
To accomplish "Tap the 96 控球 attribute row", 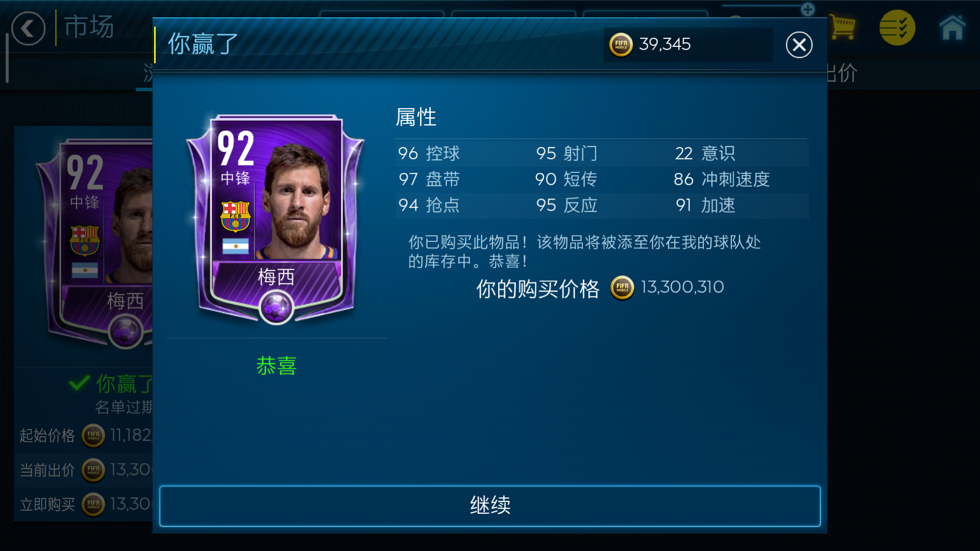I will point(429,153).
